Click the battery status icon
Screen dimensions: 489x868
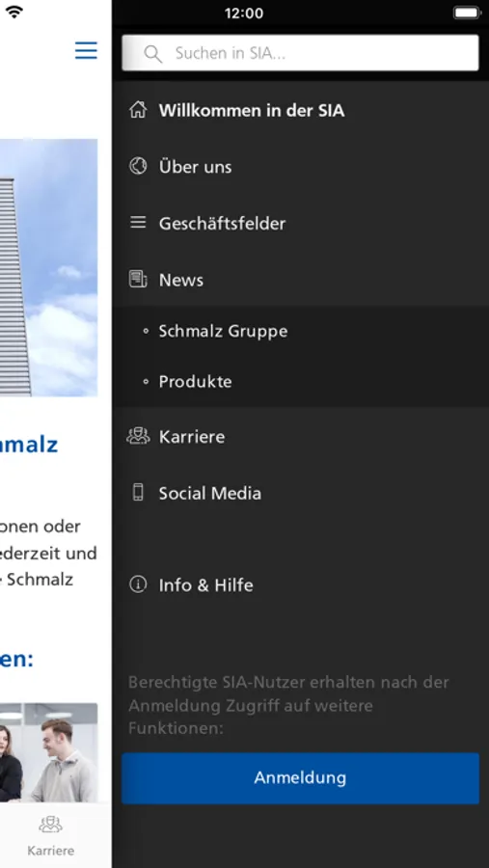click(x=467, y=13)
